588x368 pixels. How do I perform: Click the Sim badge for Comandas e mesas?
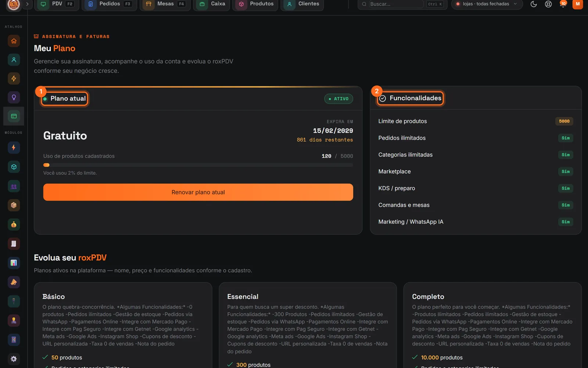[566, 205]
